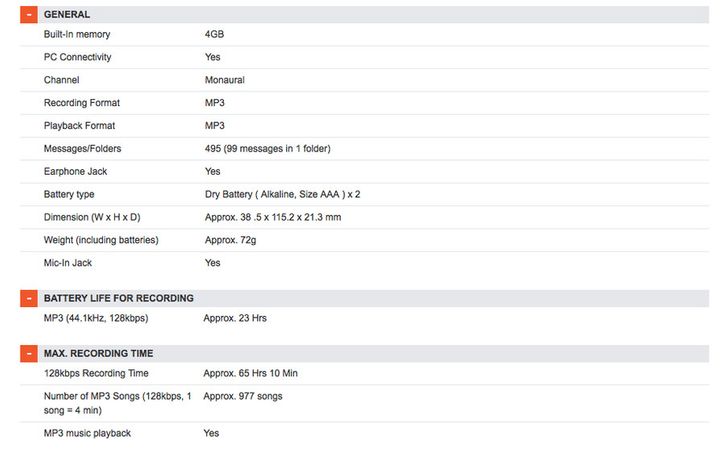Click the Dry Battery Alkaline AAA value
Viewport: 726px width, 453px height.
282,194
